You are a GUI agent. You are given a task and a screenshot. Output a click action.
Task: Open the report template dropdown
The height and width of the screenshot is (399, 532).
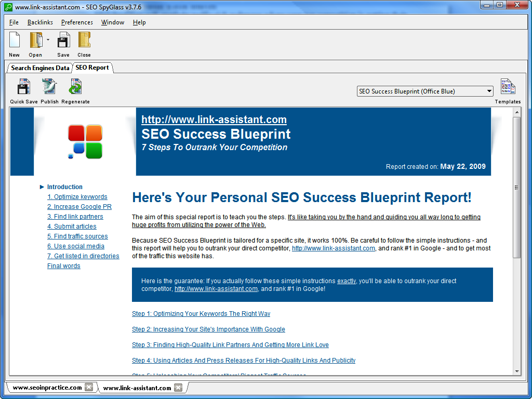425,91
